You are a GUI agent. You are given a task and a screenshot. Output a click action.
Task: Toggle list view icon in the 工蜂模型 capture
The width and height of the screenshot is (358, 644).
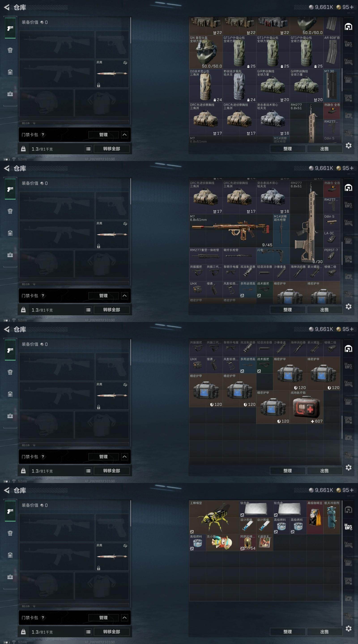click(x=88, y=632)
